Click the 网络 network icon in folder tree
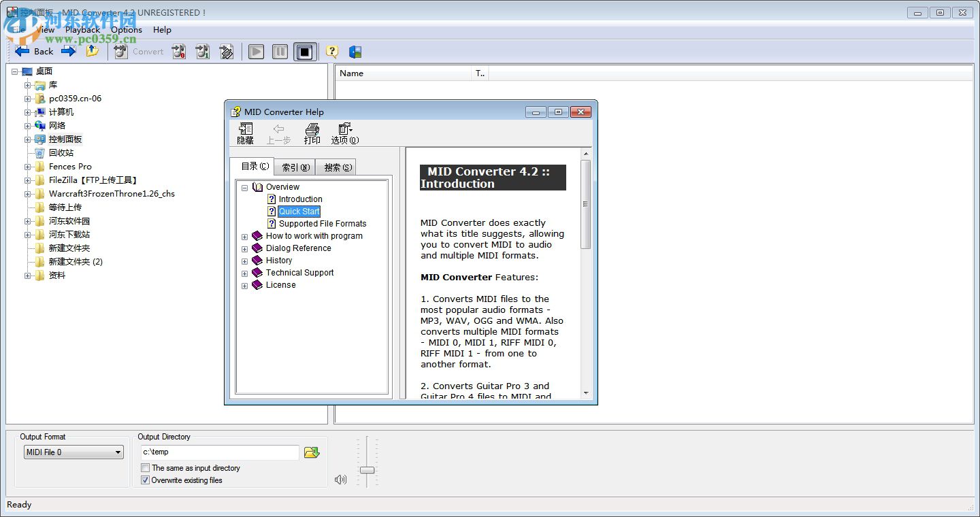This screenshot has height=517, width=980. point(40,126)
